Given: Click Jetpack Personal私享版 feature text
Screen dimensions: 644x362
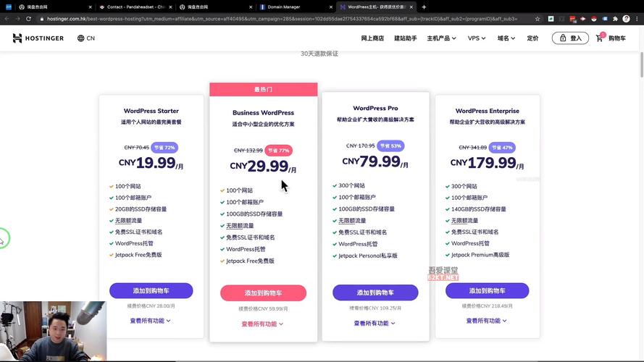Looking at the screenshot, I should pyautogui.click(x=367, y=256).
